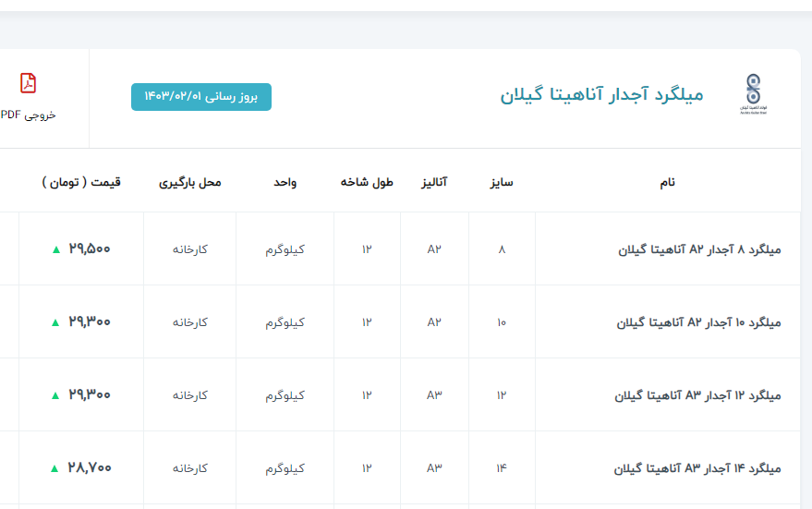Click the آنالیز column header
The height and width of the screenshot is (509, 812).
click(434, 182)
